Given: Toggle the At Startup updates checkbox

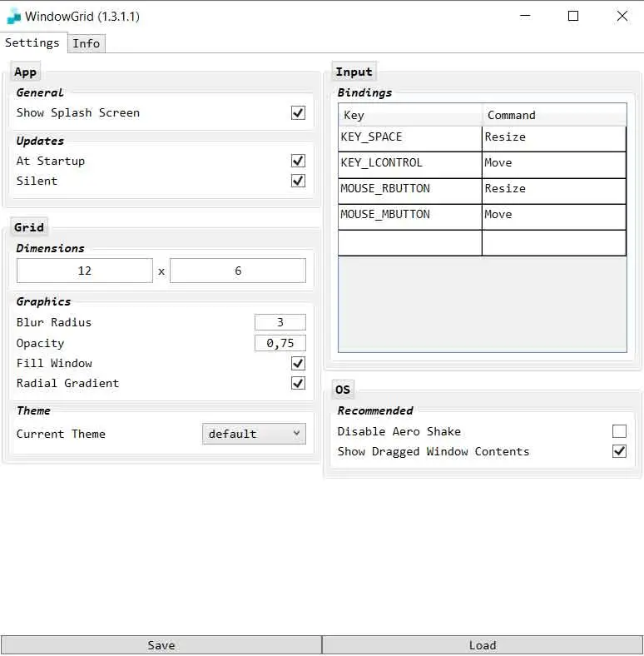Looking at the screenshot, I should click(298, 161).
